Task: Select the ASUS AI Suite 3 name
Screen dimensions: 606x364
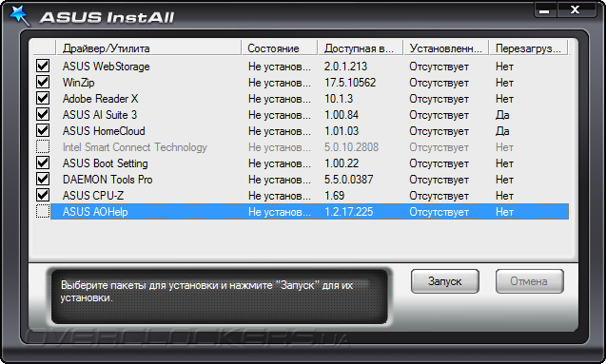Action: pyautogui.click(x=100, y=115)
